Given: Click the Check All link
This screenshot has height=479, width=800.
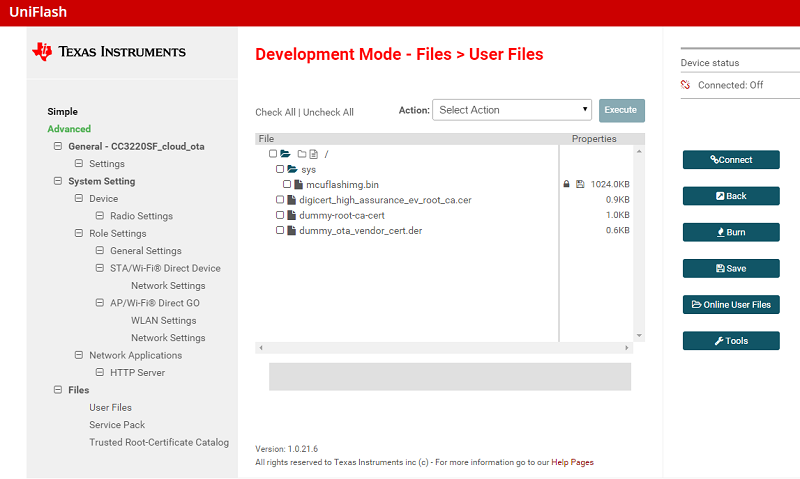Looking at the screenshot, I should (x=275, y=112).
